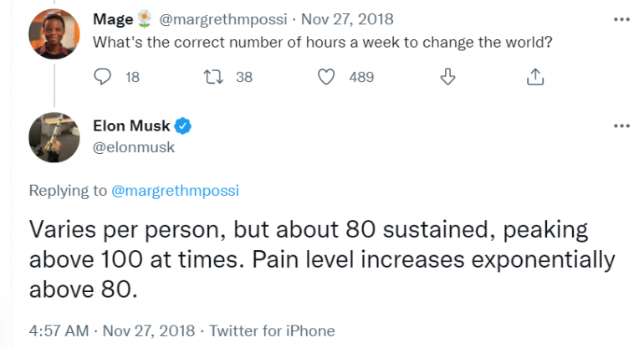Click the reply icon on Mage's tweet

[103, 77]
